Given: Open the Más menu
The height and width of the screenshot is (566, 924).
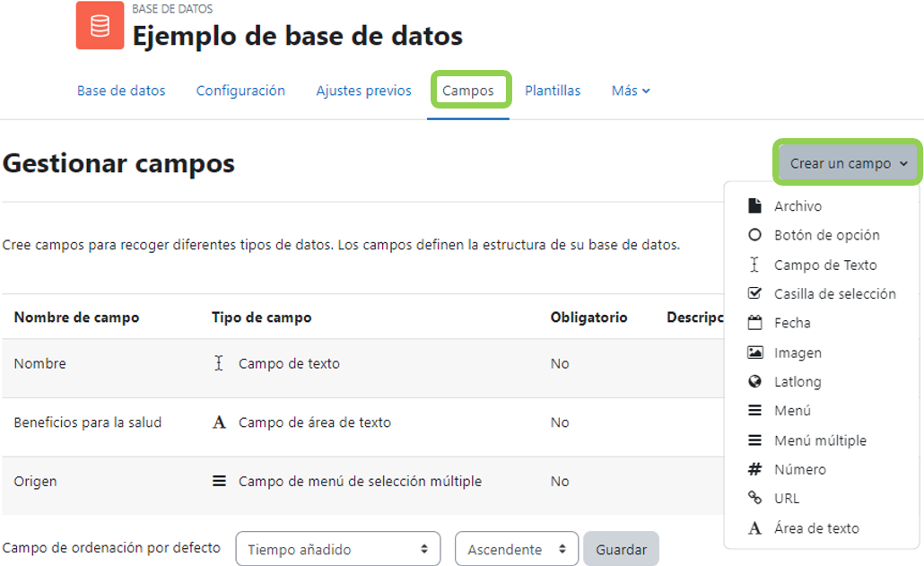Looking at the screenshot, I should click(631, 91).
